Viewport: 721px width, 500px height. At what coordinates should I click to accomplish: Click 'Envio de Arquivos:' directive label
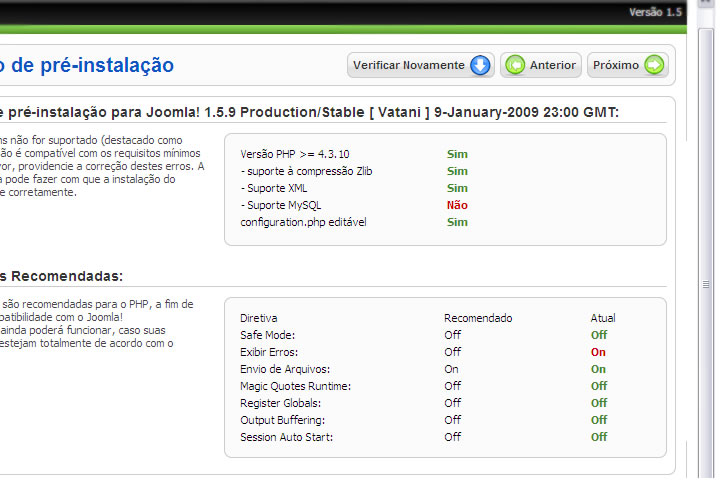pos(285,369)
